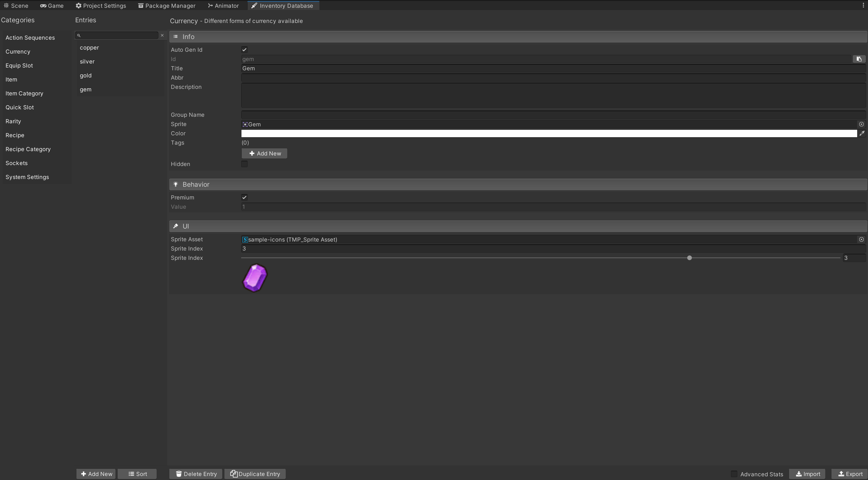The height and width of the screenshot is (480, 868).
Task: Toggle the Auto Gen Id checkbox
Action: [244, 50]
